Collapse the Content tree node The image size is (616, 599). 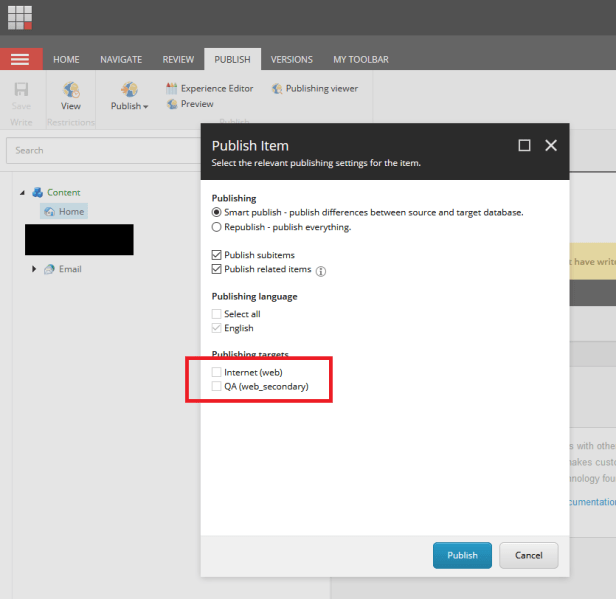click(x=22, y=192)
